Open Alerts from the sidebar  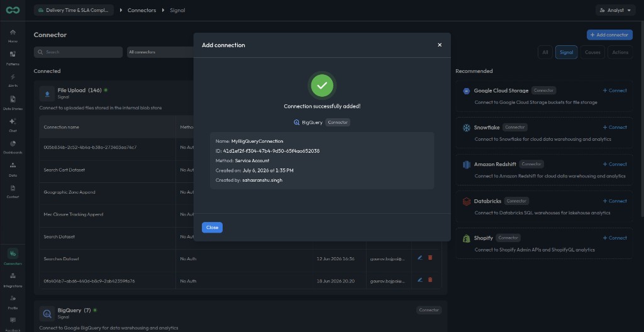pos(13,80)
